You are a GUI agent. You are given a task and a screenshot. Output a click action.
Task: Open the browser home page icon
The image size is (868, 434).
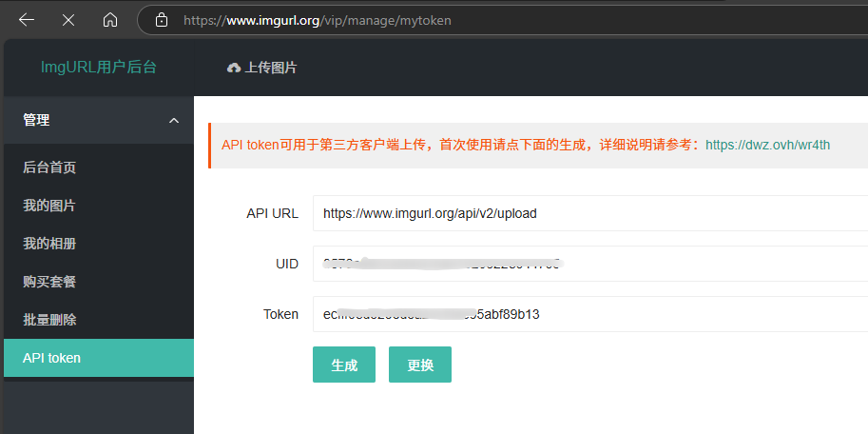pyautogui.click(x=110, y=21)
